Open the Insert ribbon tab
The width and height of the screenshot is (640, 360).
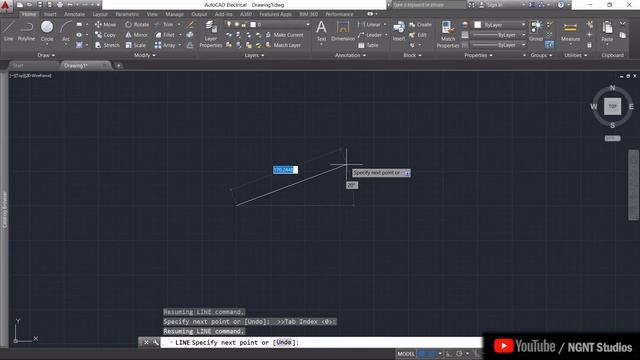coord(50,14)
